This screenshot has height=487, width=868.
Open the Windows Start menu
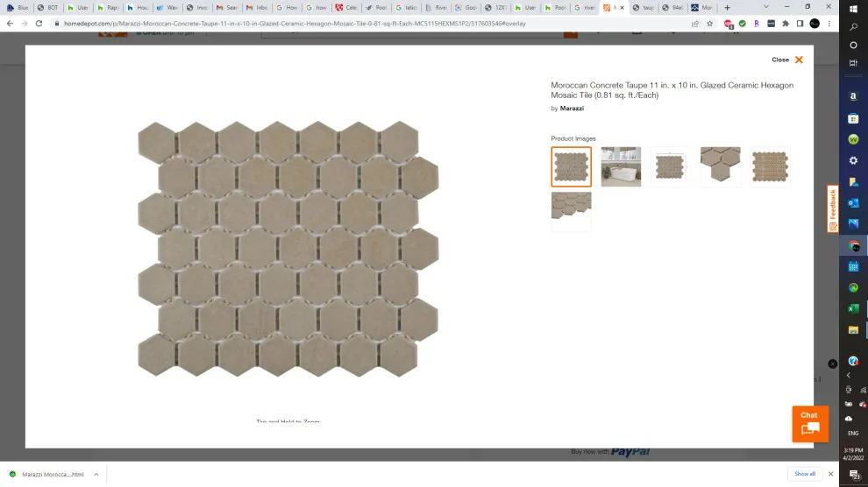pyautogui.click(x=853, y=9)
